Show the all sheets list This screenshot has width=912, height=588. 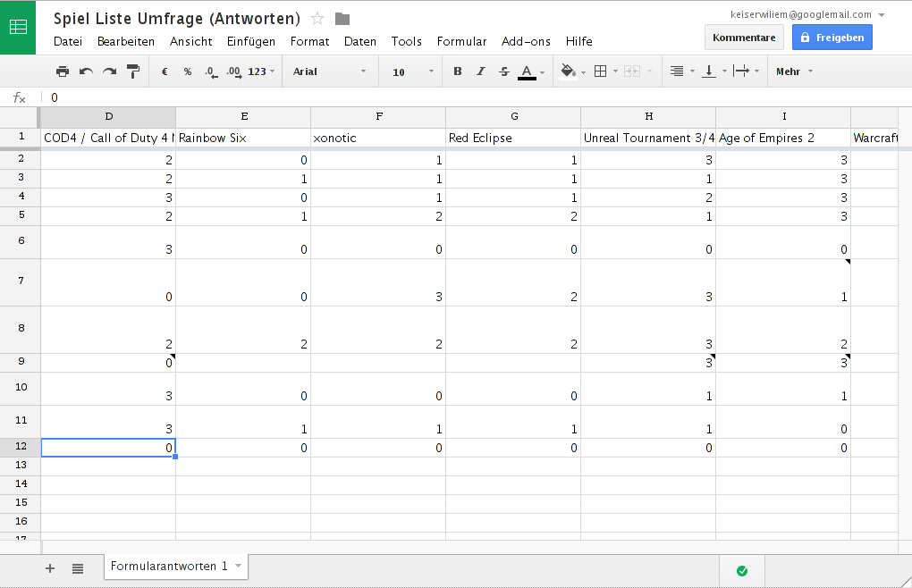[78, 568]
